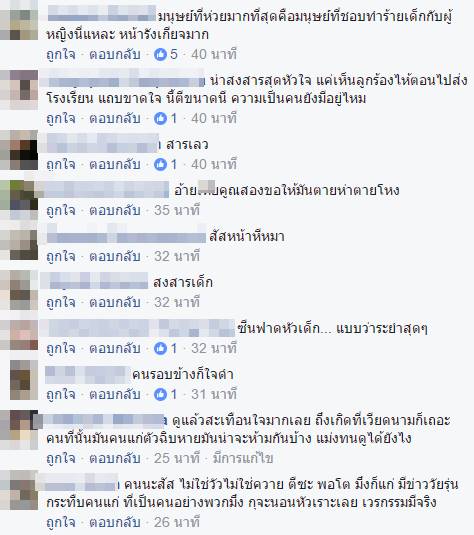Reply to the สัสหน้าหีหมา comment

click(115, 256)
